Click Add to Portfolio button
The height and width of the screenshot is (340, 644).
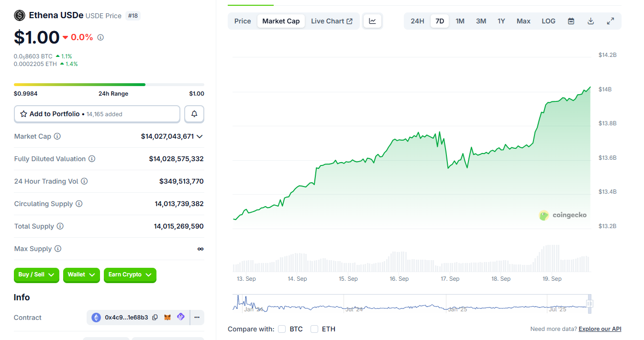pyautogui.click(x=97, y=114)
